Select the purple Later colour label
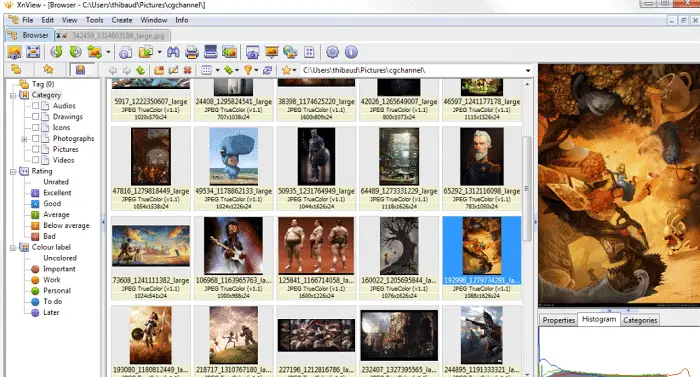This screenshot has height=377, width=700. 51,313
